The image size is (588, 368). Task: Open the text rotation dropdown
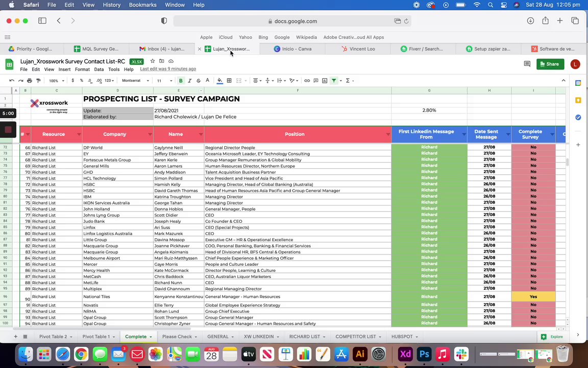pos(293,81)
